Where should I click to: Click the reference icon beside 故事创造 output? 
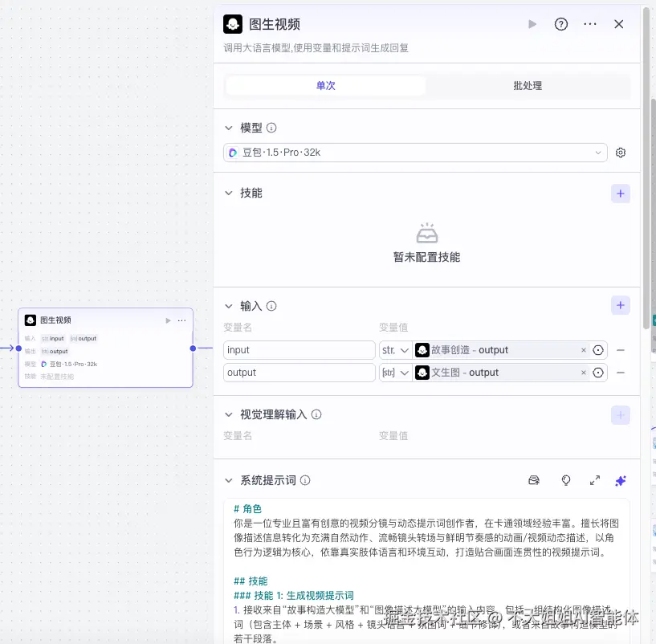click(x=598, y=350)
